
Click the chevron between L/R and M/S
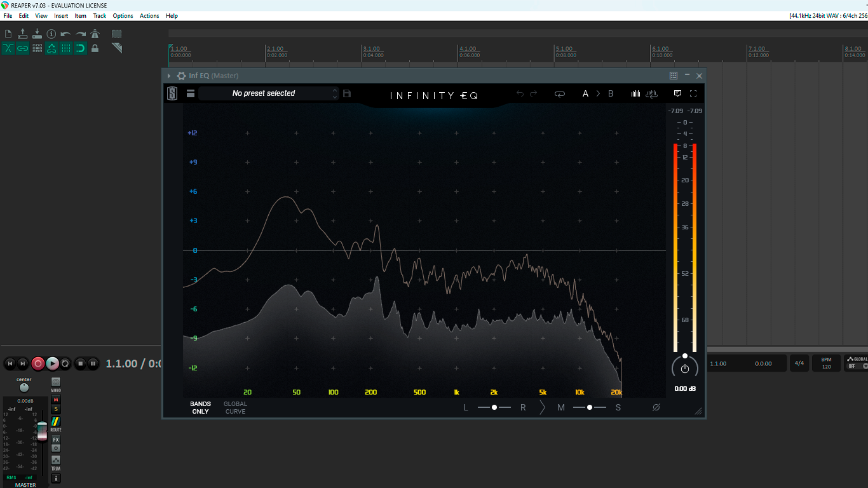click(542, 407)
